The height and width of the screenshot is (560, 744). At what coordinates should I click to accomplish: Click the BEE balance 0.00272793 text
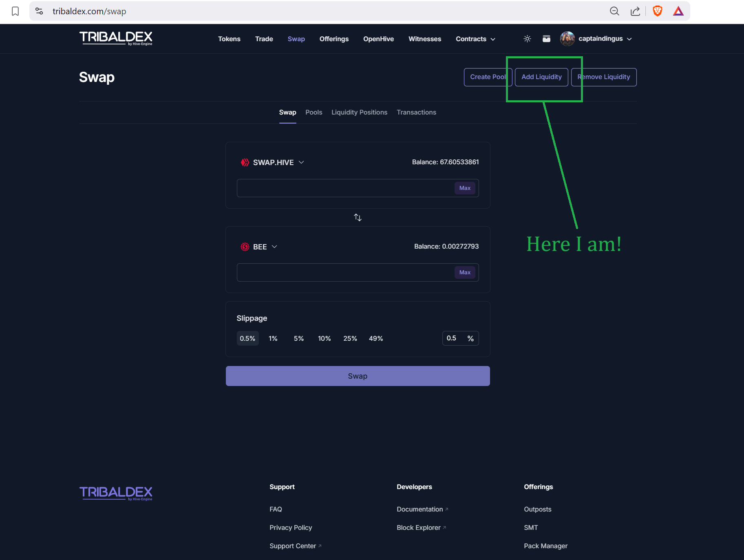[x=446, y=247]
